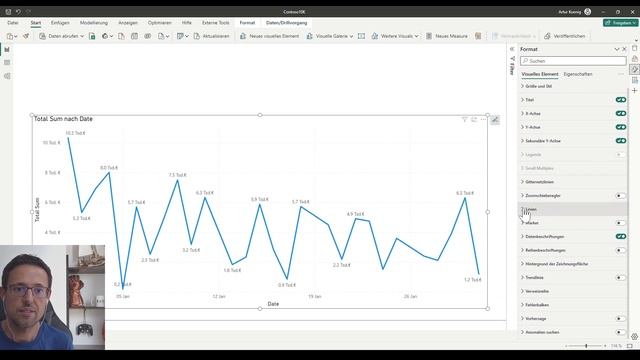Image resolution: width=640 pixels, height=360 pixels.
Task: Click the plus icon to add pane
Action: pos(634,90)
